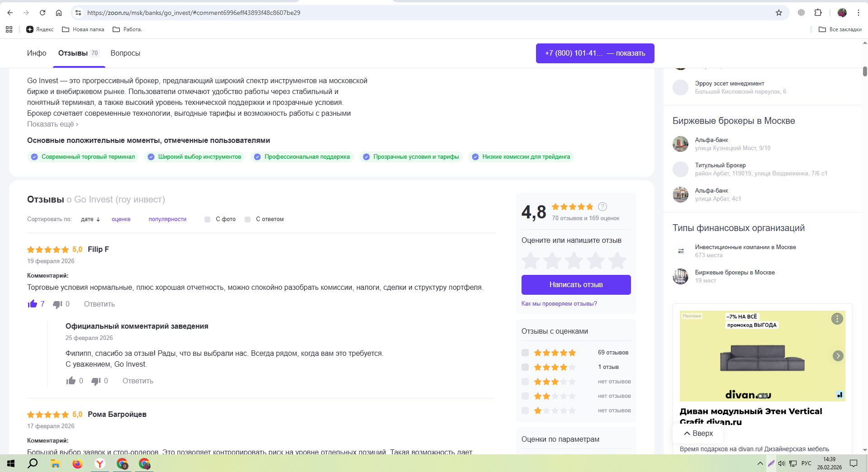Rate Go Invest with five stars
This screenshot has height=472, width=868.
click(617, 261)
